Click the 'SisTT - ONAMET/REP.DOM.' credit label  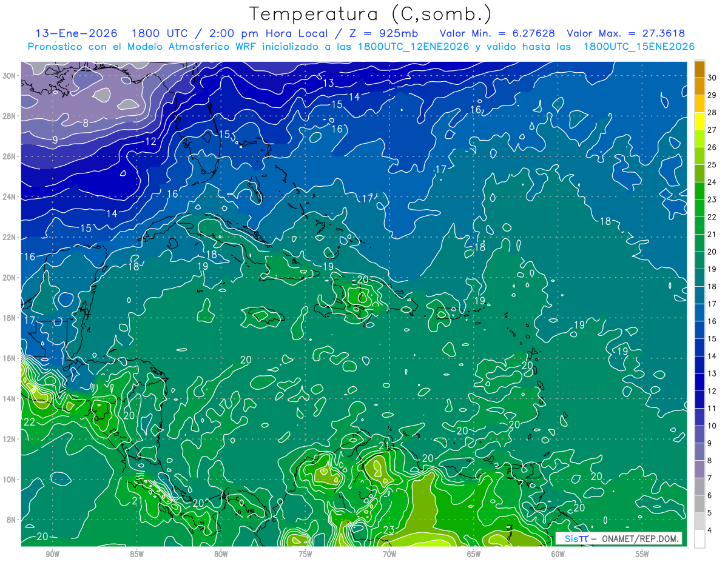[619, 539]
